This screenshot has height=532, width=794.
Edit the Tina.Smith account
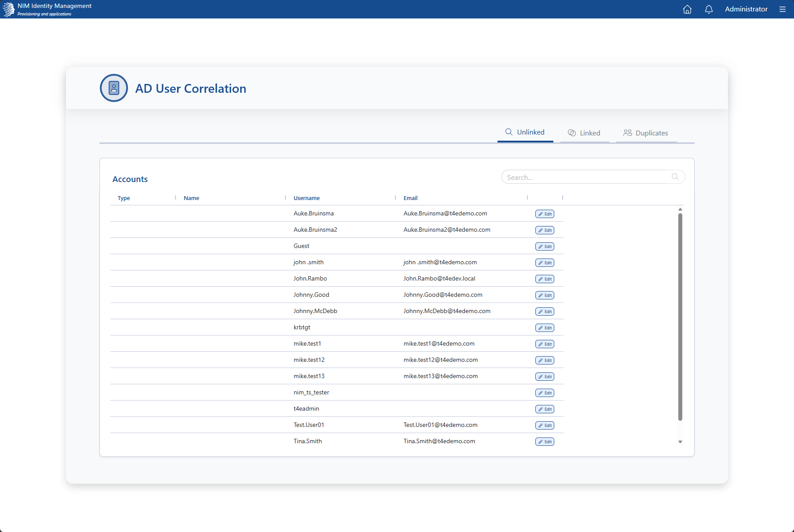tap(545, 441)
